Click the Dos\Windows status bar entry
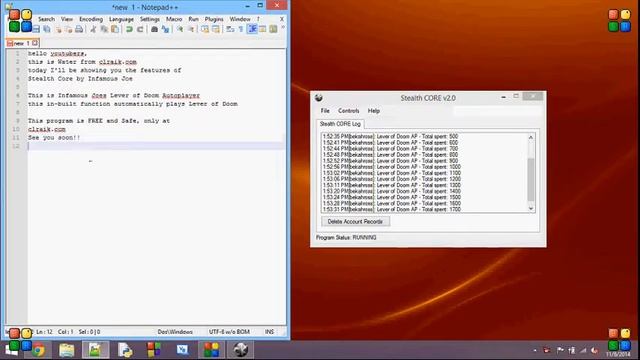This screenshot has width=640, height=360. (175, 332)
